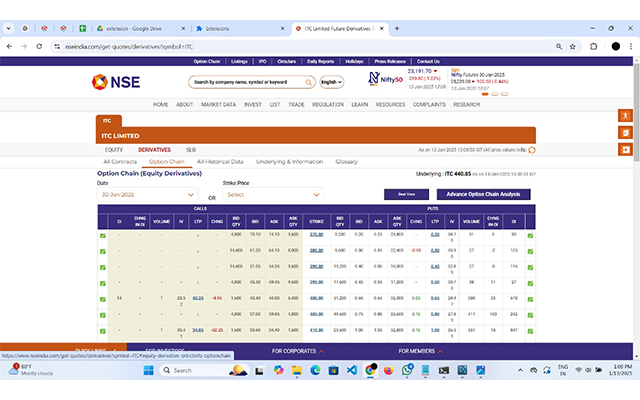This screenshot has height=400, width=640.
Task: Open the Underlying & Information tab
Action: pyautogui.click(x=289, y=162)
